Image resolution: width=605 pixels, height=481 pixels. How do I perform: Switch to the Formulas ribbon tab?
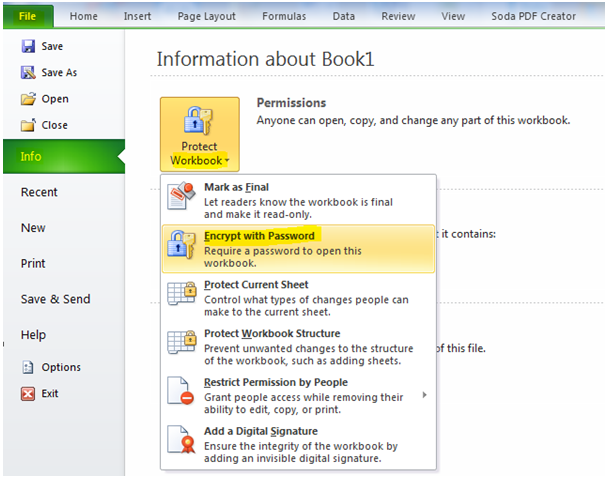point(284,17)
